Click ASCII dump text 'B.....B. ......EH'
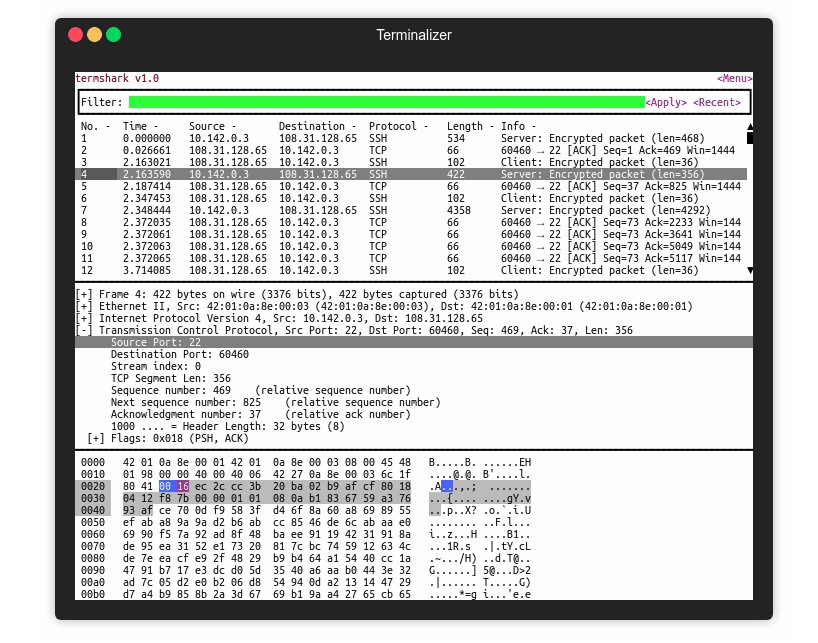Screen dimensions: 818x643 point(479,462)
